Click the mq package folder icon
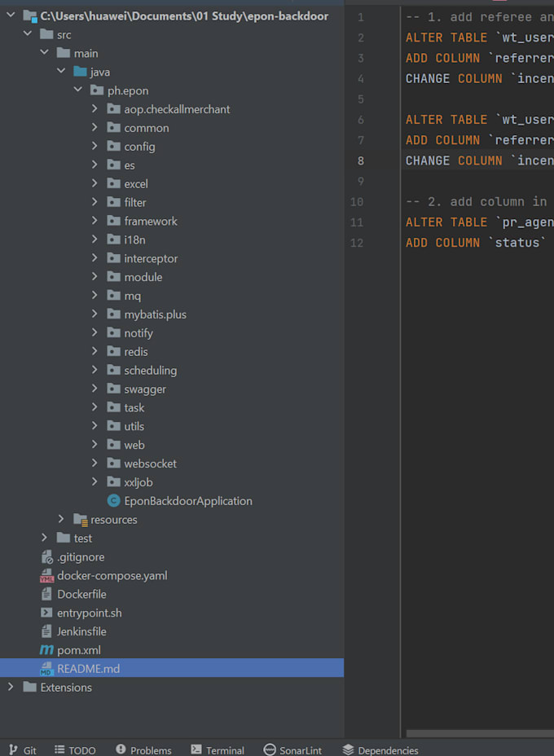This screenshot has height=756, width=554. click(x=113, y=295)
